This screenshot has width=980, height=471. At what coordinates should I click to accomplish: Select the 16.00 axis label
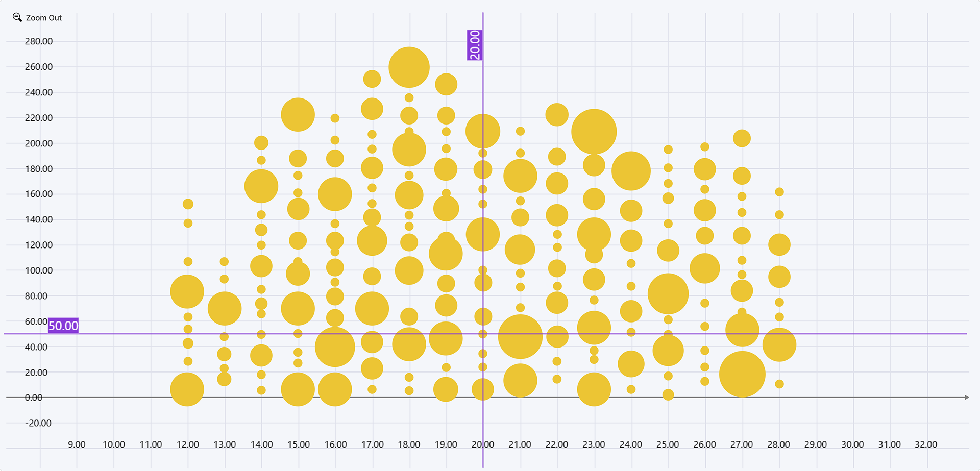tap(335, 444)
